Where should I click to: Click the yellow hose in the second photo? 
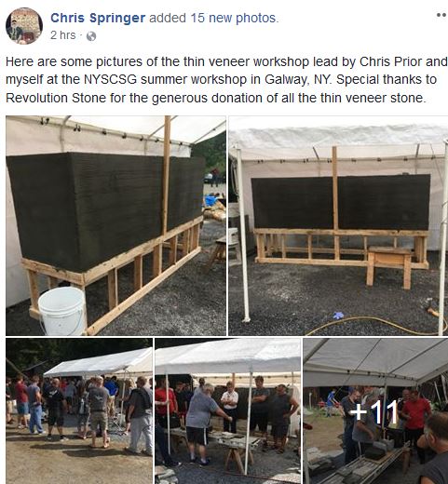pyautogui.click(x=375, y=326)
